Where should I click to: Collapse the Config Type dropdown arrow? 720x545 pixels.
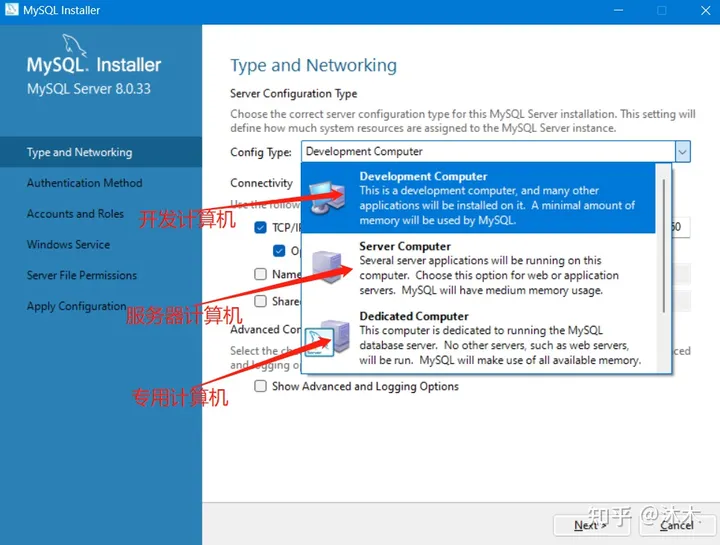tap(682, 152)
